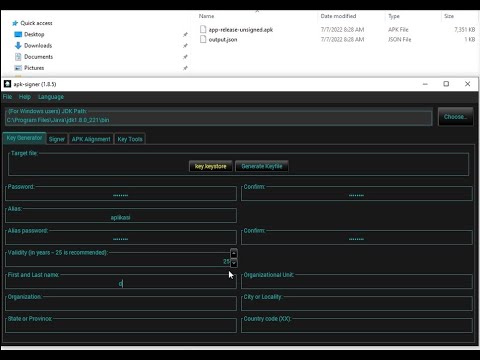Click the Password input field
The height and width of the screenshot is (360, 480).
click(121, 195)
